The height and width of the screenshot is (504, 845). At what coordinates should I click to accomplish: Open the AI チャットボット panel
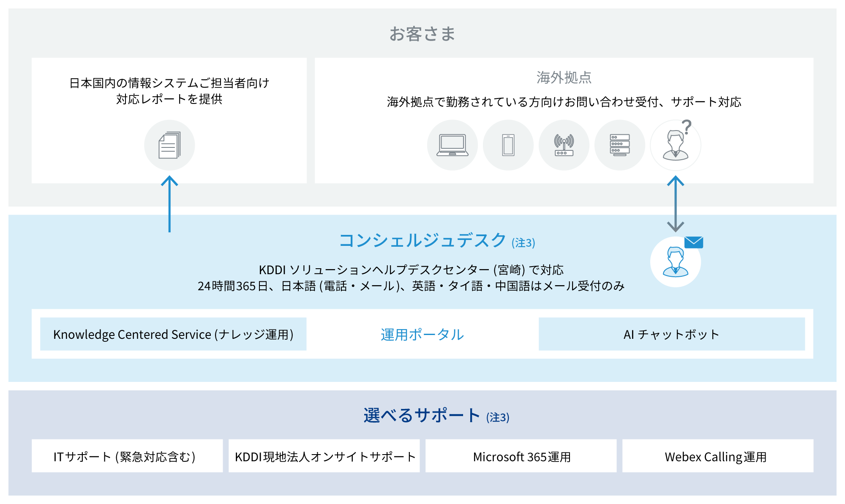671,334
